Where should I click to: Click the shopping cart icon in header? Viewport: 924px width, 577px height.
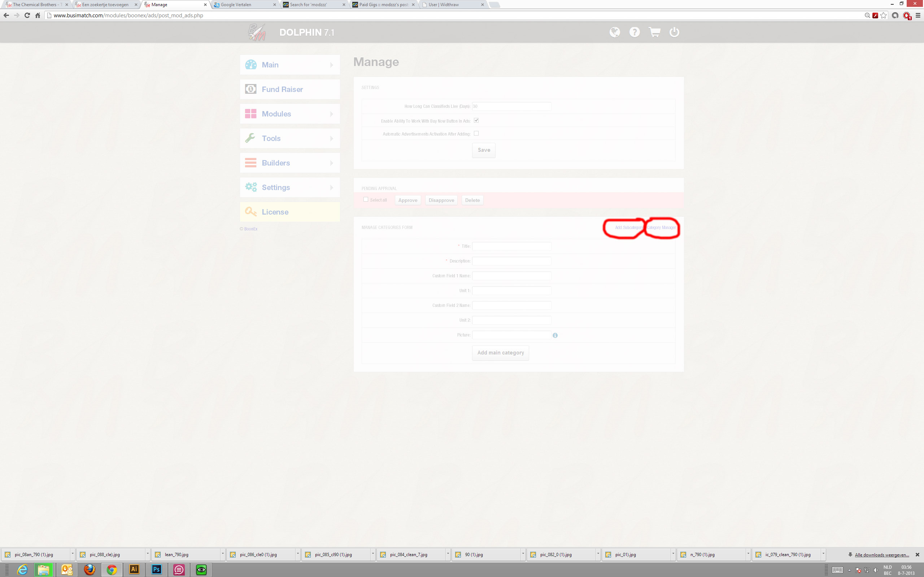tap(654, 32)
